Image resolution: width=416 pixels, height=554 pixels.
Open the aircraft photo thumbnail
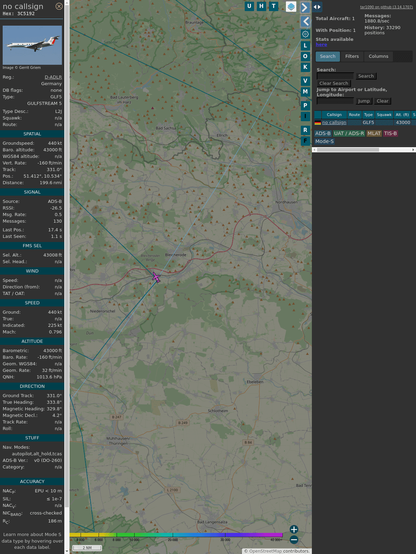[x=32, y=45]
